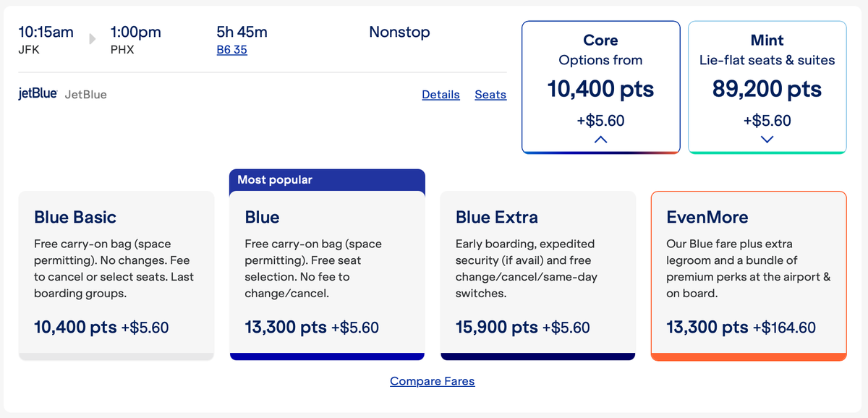Click the Most popular badge
This screenshot has height=418, width=868.
point(275,180)
